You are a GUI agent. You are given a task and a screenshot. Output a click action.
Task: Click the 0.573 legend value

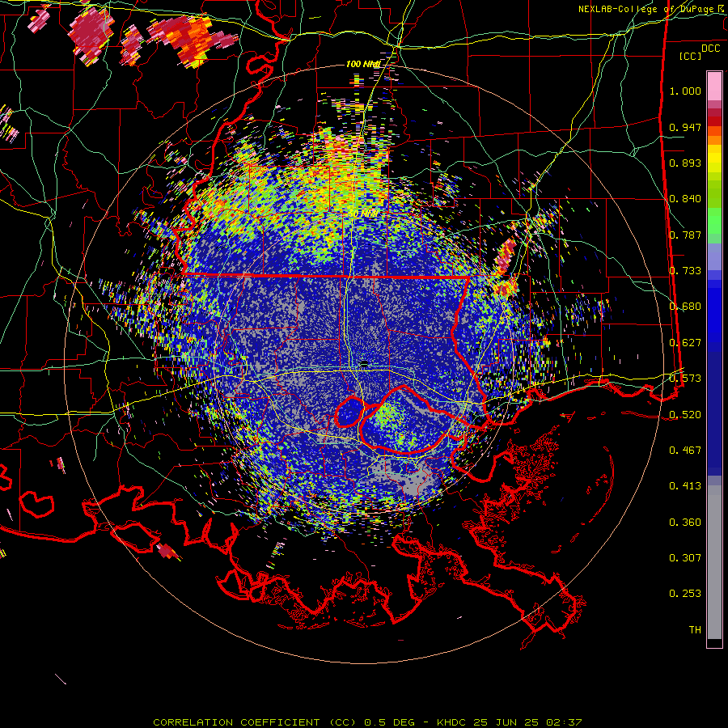pos(685,379)
